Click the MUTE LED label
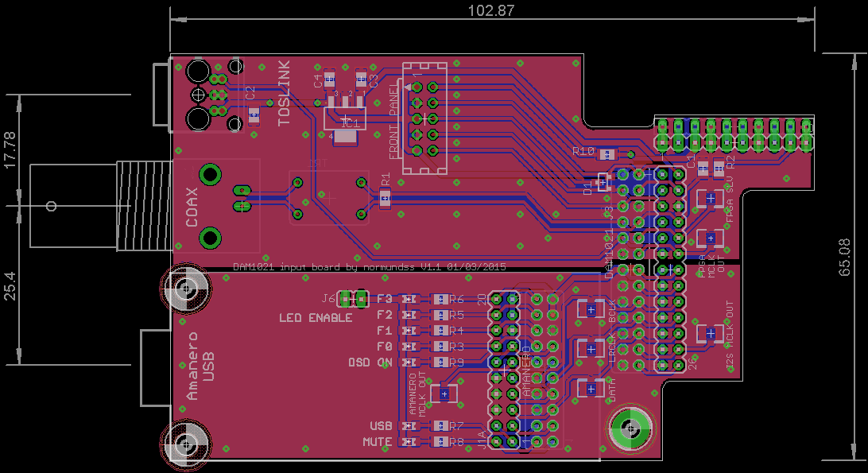This screenshot has width=868, height=473. [x=378, y=442]
